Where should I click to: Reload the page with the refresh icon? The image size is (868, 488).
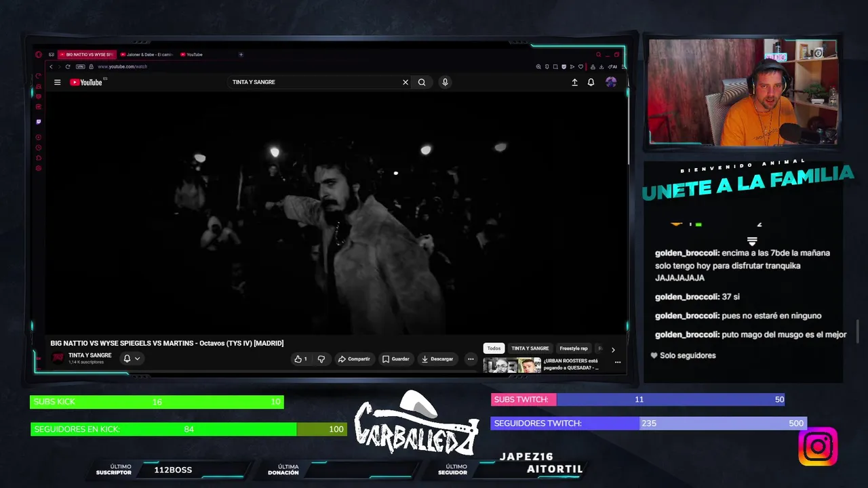click(68, 66)
